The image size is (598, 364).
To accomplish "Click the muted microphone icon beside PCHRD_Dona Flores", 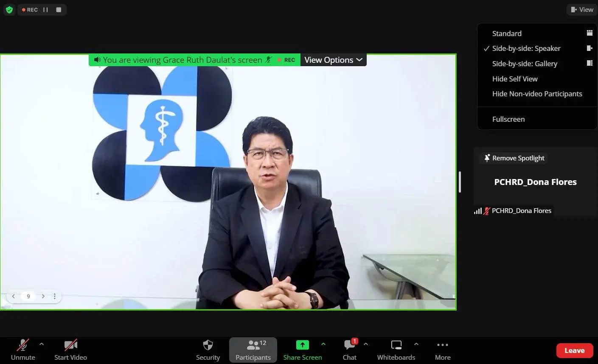I will [487, 211].
